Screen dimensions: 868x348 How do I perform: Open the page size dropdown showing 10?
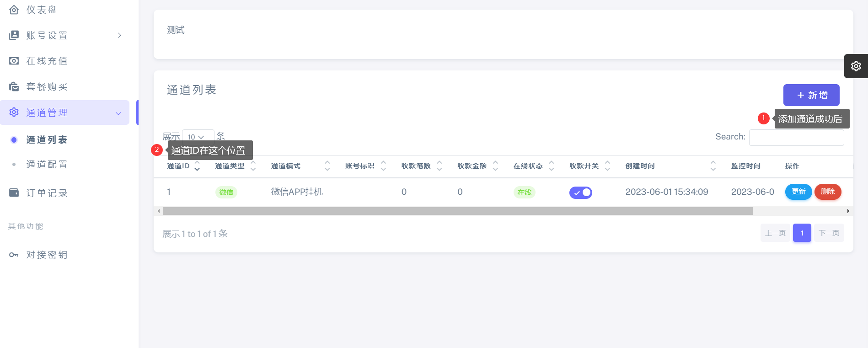pos(198,137)
